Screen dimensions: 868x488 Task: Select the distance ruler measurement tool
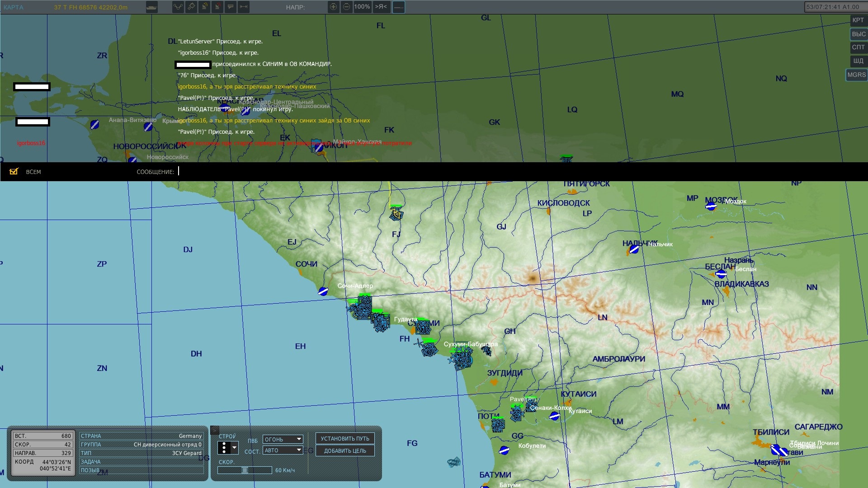(244, 7)
